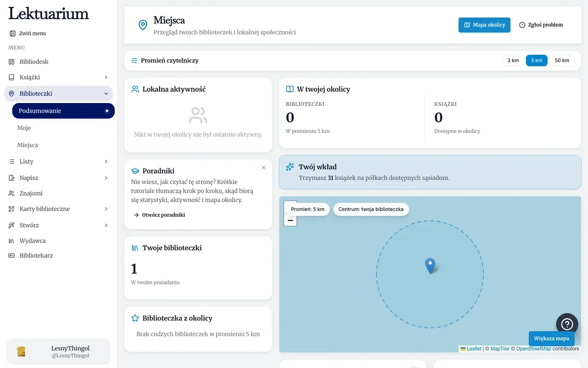The width and height of the screenshot is (588, 368).
Task: Click the Listy list icon
Action: coord(11,161)
